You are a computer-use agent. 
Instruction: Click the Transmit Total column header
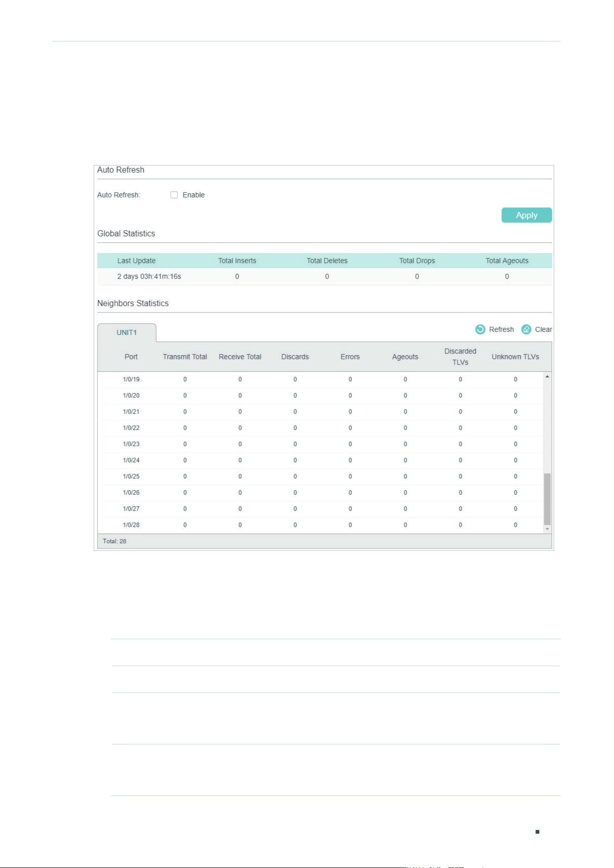click(185, 357)
